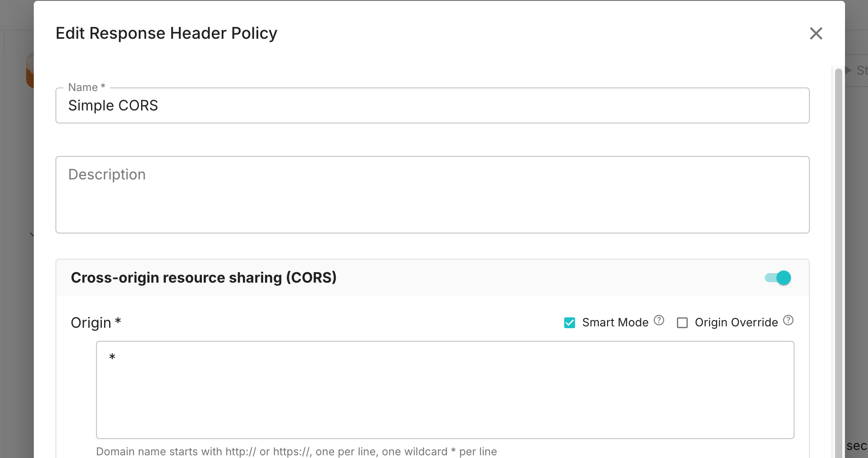This screenshot has width=868, height=458.
Task: Click the dialog's vertical scrollbar
Action: point(838,261)
